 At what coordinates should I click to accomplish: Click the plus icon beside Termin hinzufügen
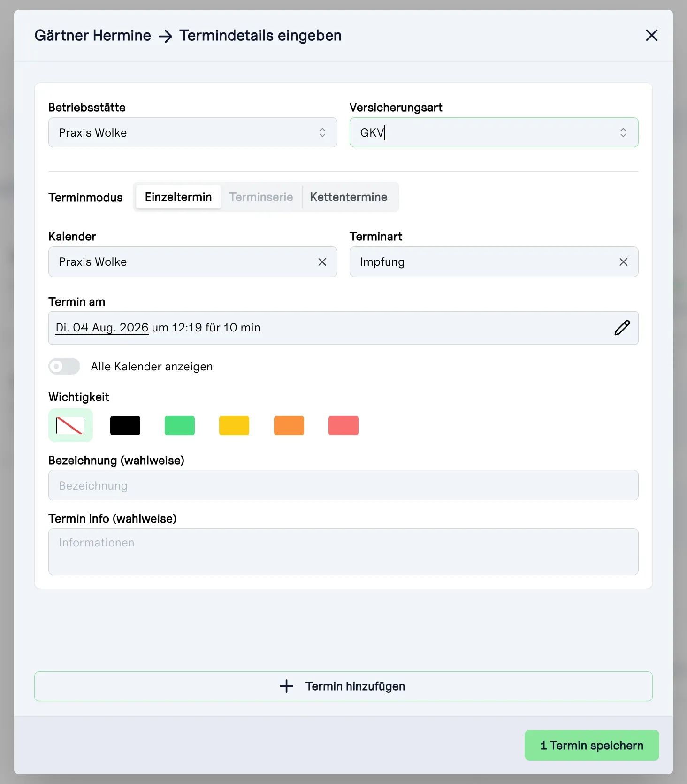click(286, 686)
